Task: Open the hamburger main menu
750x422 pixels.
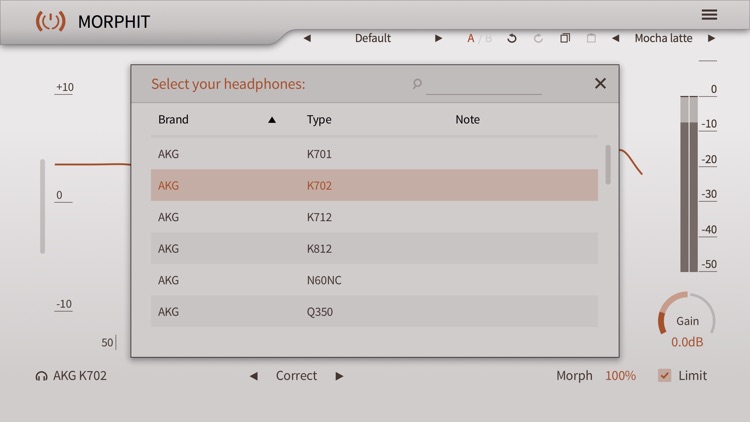Action: coord(709,15)
